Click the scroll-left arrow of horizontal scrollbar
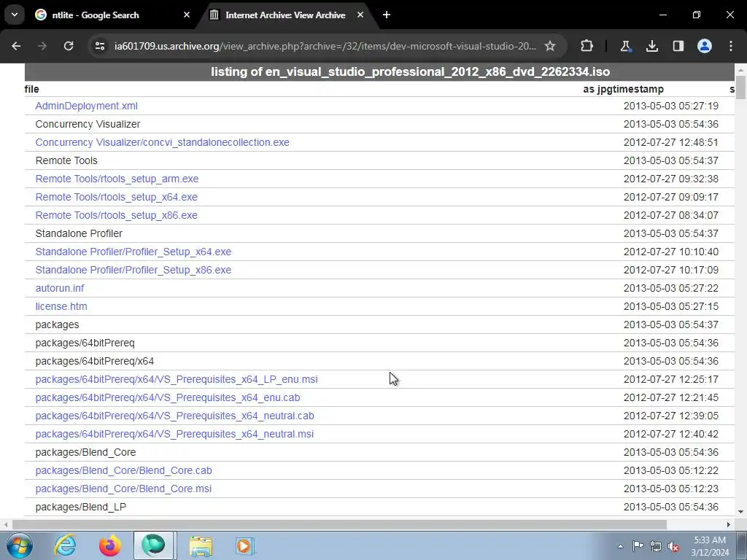The width and height of the screenshot is (747, 560). click(6, 525)
